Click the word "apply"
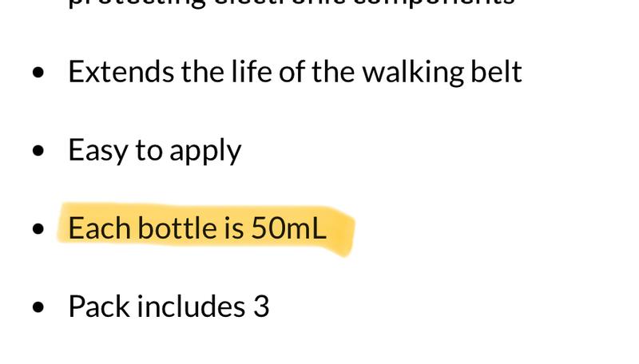Viewport: 639px width, 364px height. (210, 152)
